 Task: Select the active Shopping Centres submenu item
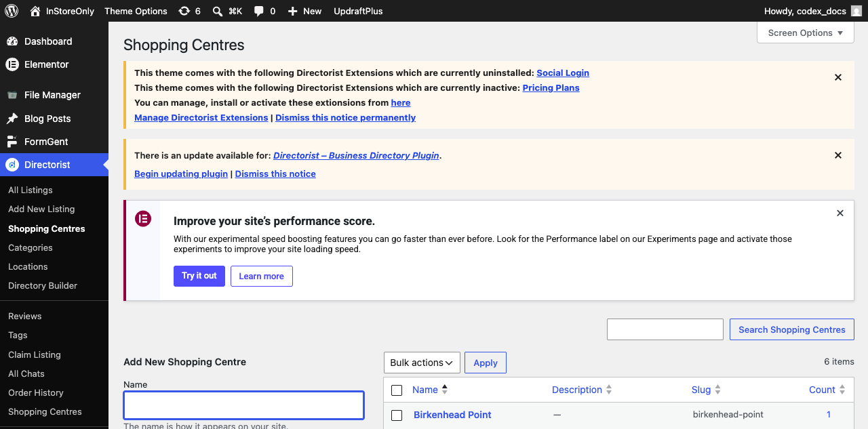point(47,229)
